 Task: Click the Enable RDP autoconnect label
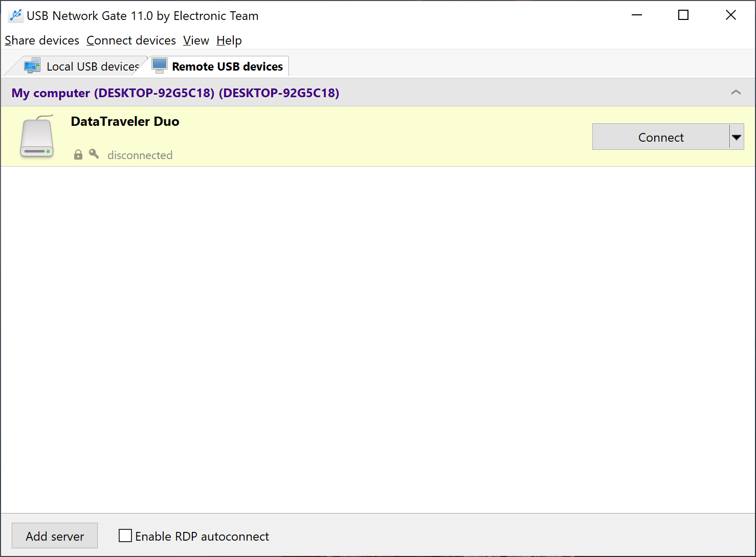coord(202,536)
